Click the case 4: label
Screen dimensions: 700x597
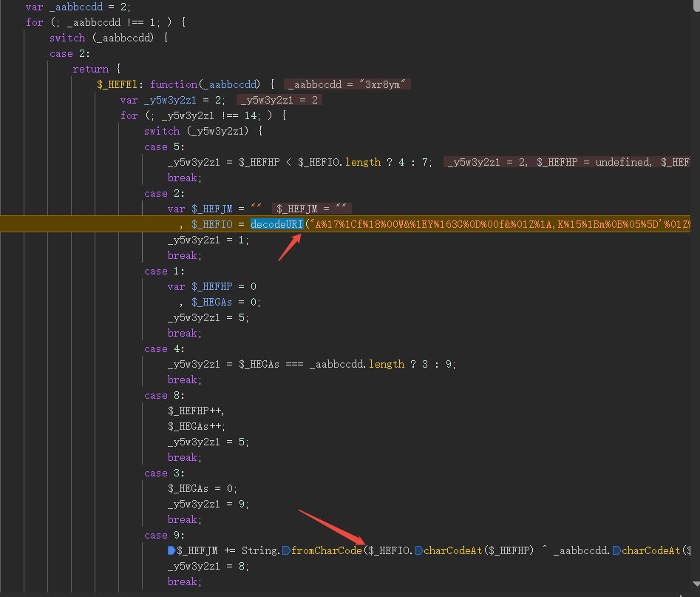[164, 348]
